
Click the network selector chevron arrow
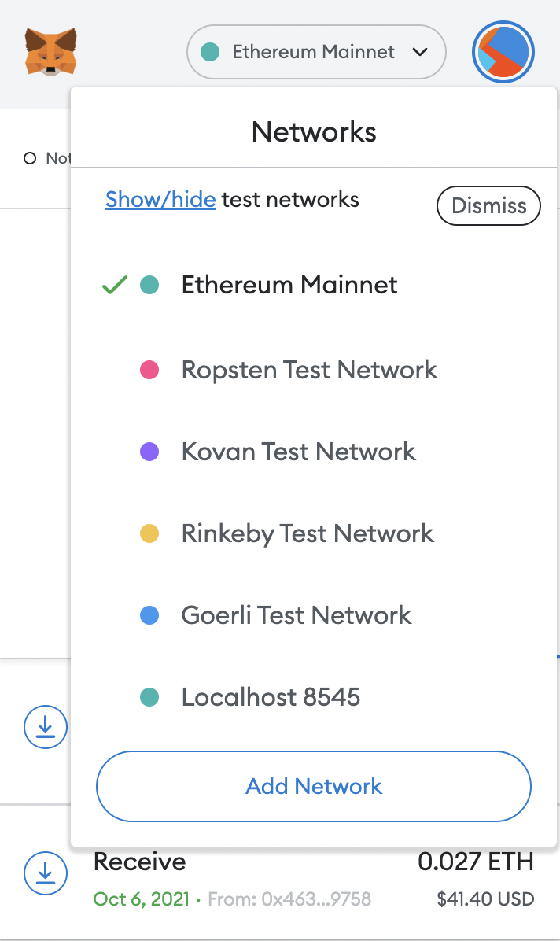point(420,53)
